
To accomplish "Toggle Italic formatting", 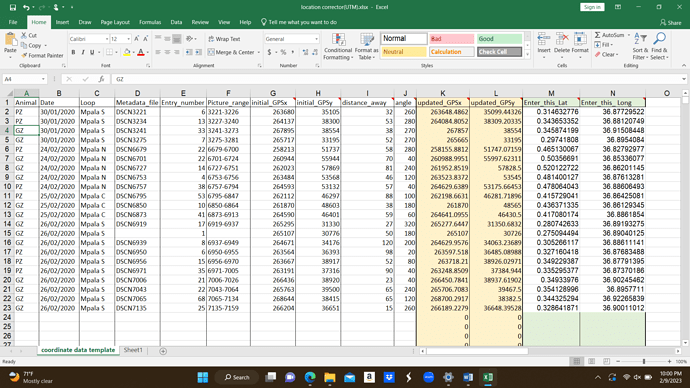I will pos(83,52).
